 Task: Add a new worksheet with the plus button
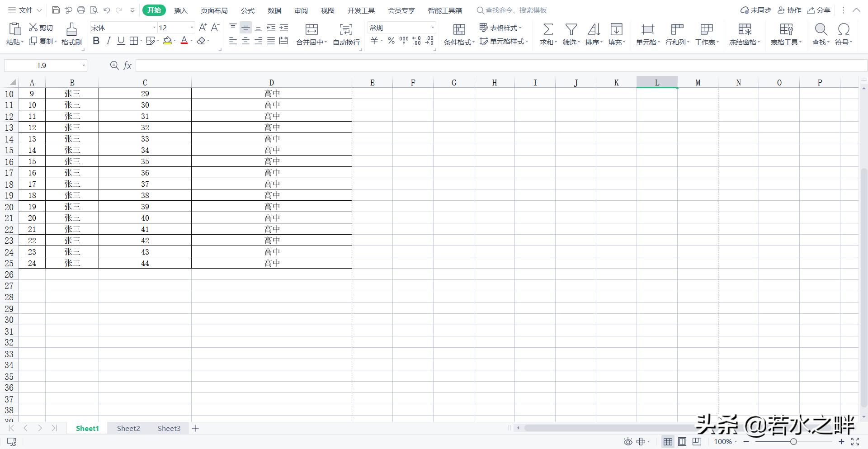click(195, 428)
